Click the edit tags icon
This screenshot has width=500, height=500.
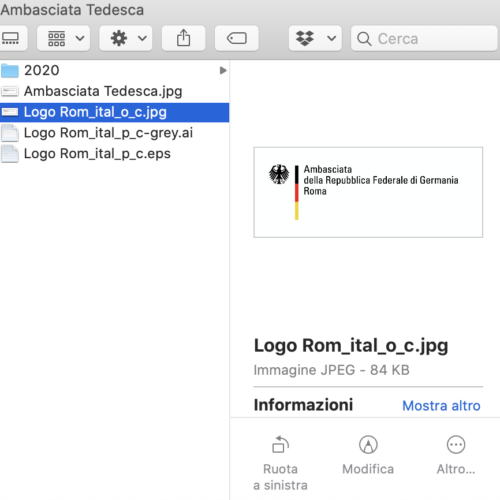pyautogui.click(x=237, y=38)
